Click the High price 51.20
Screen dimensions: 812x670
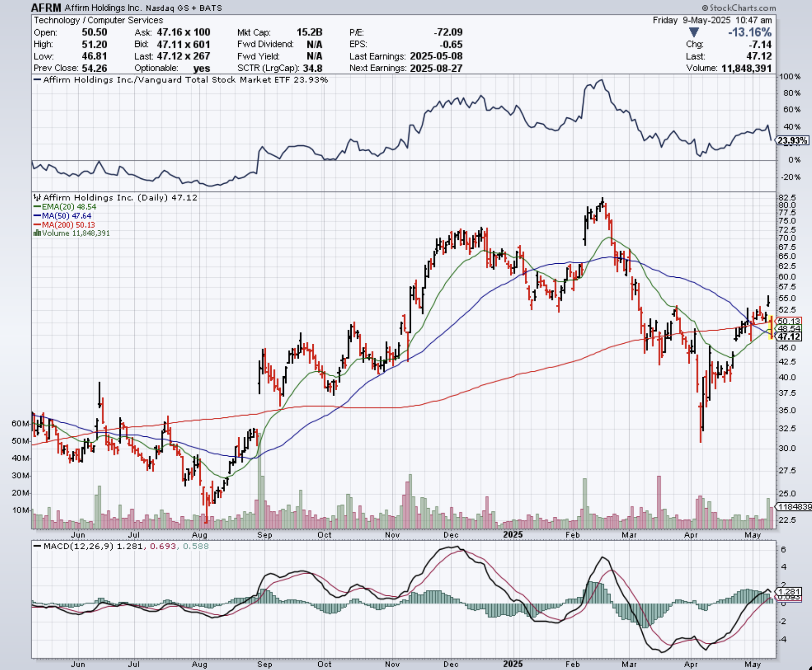[x=94, y=44]
